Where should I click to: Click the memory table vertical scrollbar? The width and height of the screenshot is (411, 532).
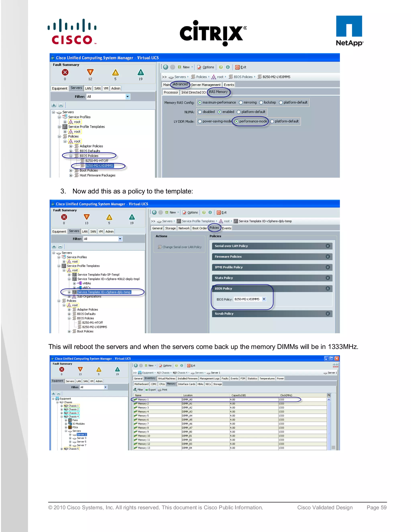tap(329, 424)
